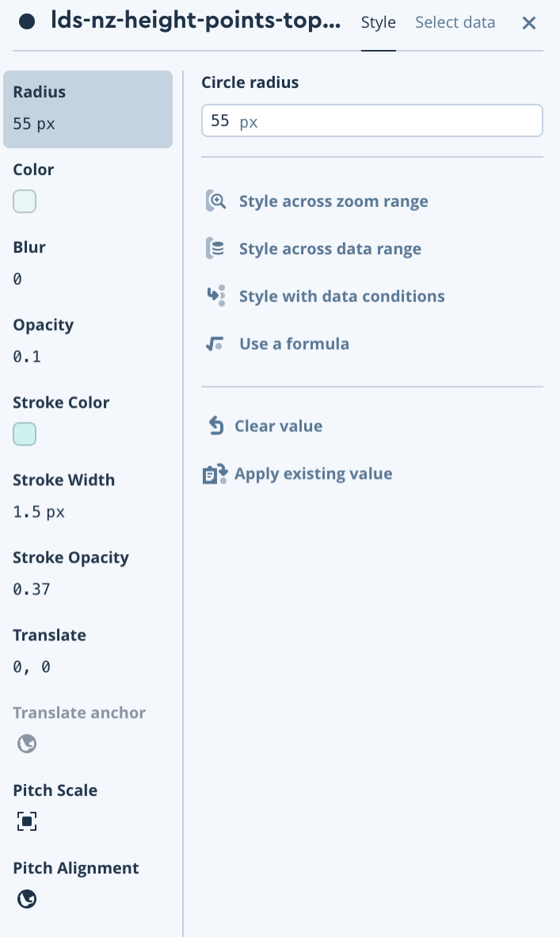Viewport: 560px width, 937px height.
Task: Click the formula icon
Action: (215, 344)
